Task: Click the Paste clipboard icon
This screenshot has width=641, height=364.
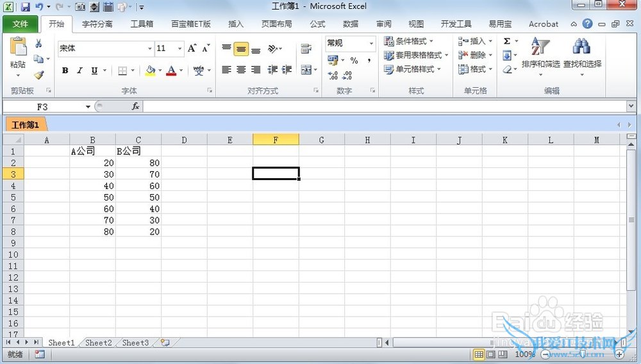Action: (18, 46)
